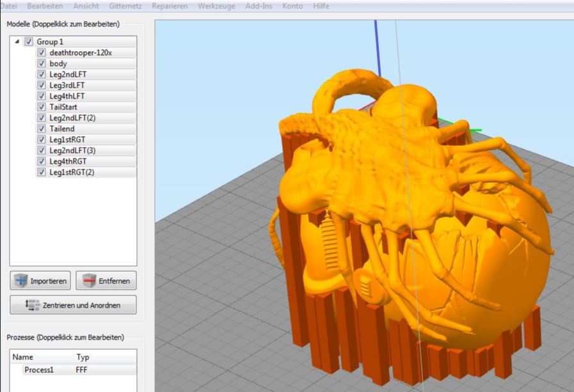Click the Entfernen button

106,281
